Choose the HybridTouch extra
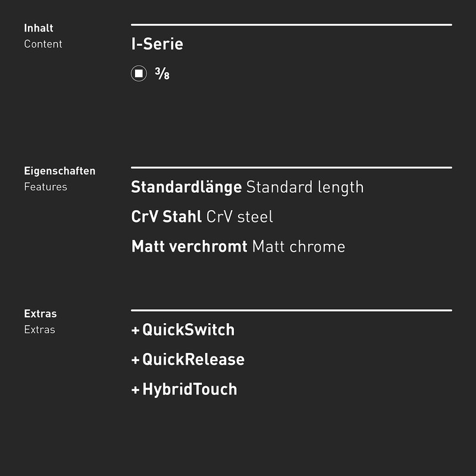 189,390
